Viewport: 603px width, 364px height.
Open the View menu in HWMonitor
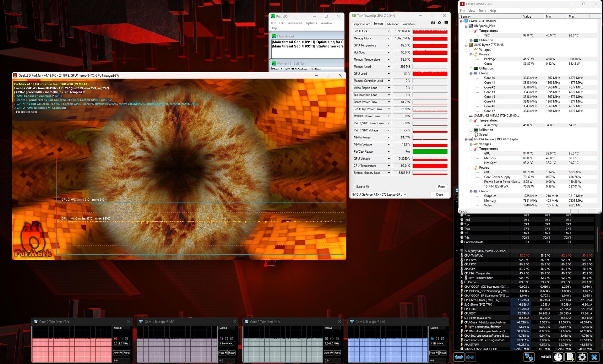pyautogui.click(x=472, y=11)
